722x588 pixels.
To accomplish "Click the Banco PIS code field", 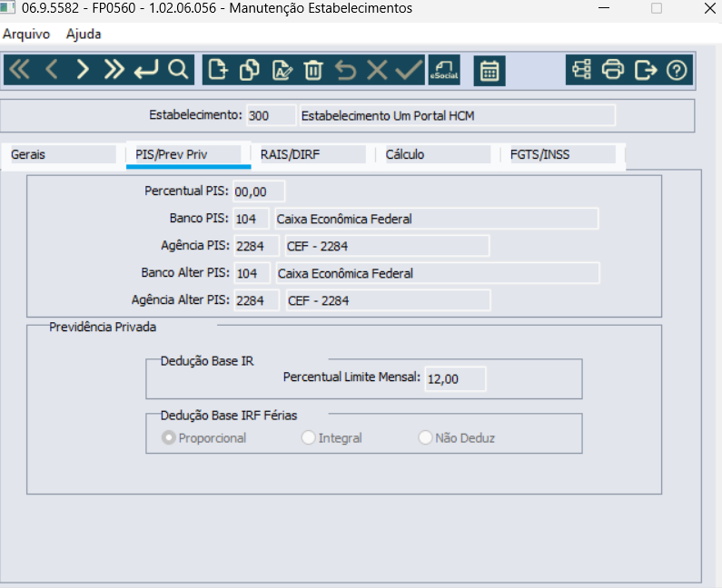I will [x=251, y=219].
